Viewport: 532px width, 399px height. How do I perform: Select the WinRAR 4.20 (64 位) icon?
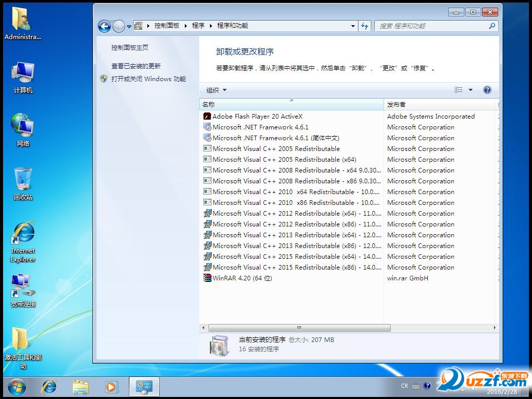click(207, 278)
